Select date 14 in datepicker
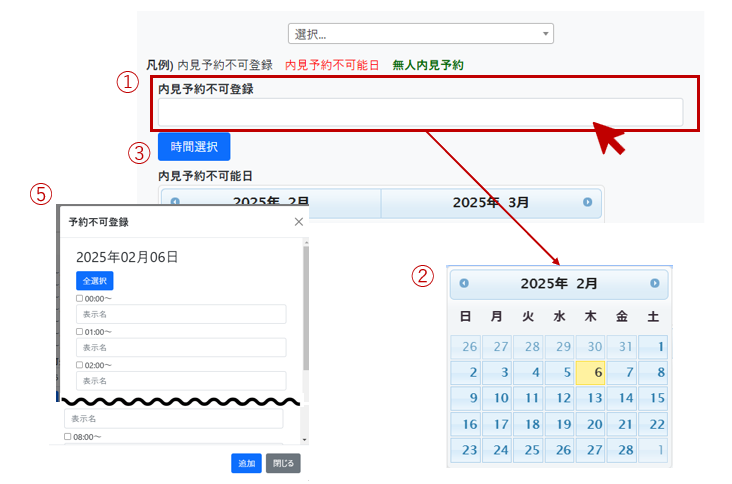This screenshot has width=732, height=484. [622, 398]
